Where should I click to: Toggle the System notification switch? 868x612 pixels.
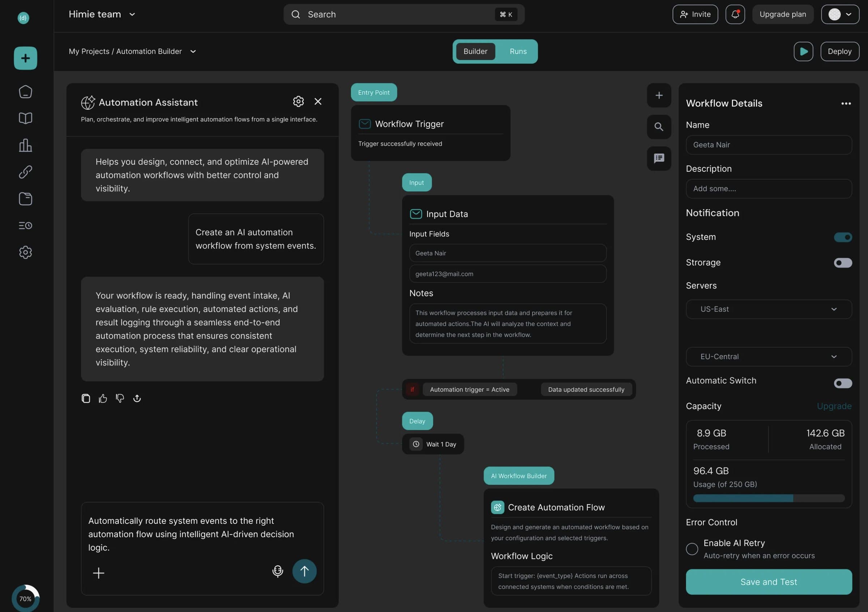(x=843, y=237)
